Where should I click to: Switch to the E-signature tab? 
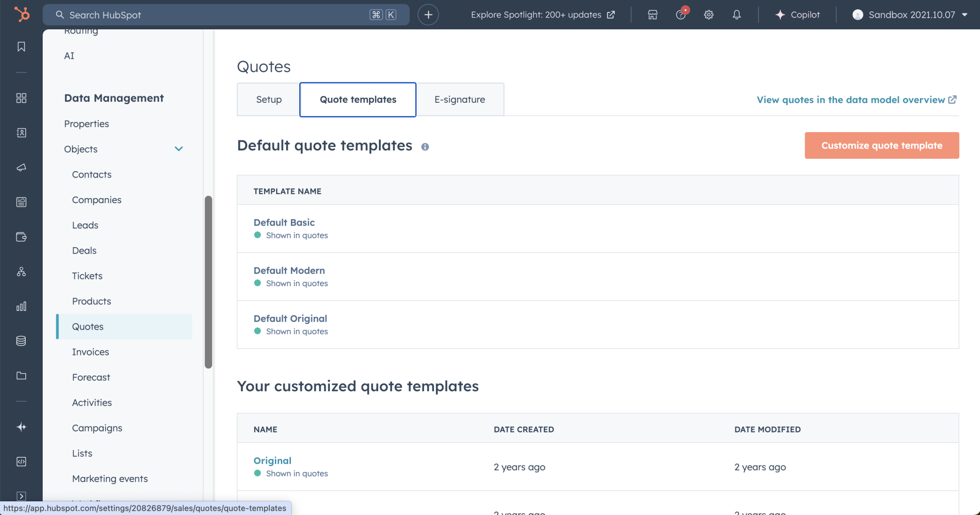coord(460,100)
